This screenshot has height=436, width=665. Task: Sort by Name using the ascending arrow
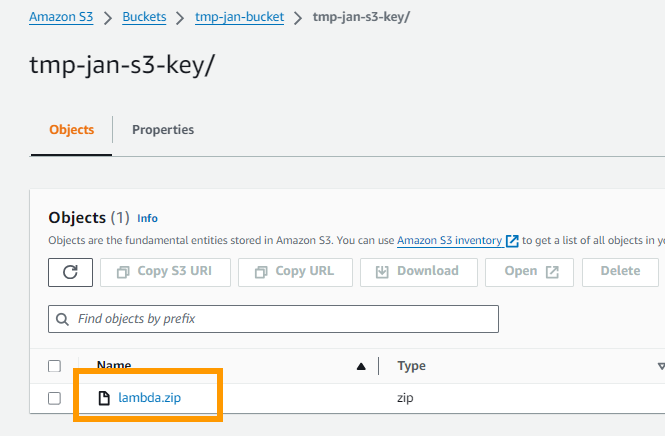pos(361,366)
